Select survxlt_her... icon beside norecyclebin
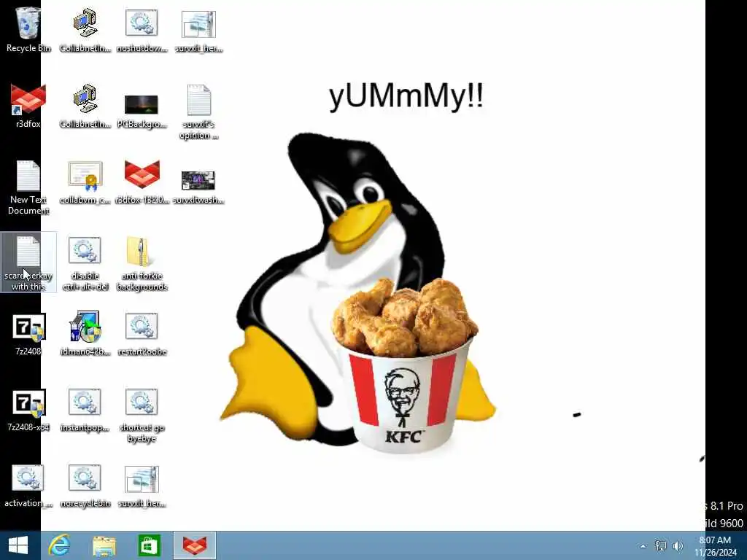This screenshot has width=747, height=560. (142, 486)
